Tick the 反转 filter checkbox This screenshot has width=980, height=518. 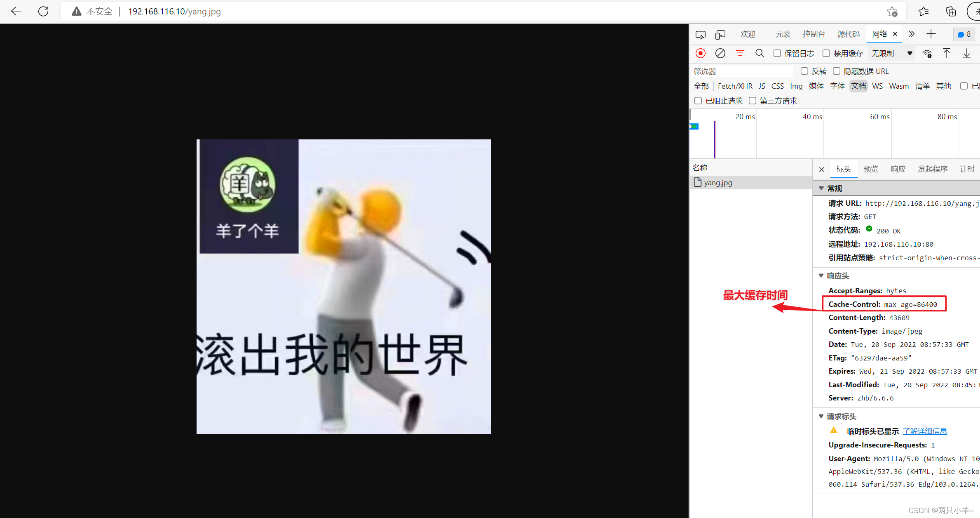pos(804,71)
